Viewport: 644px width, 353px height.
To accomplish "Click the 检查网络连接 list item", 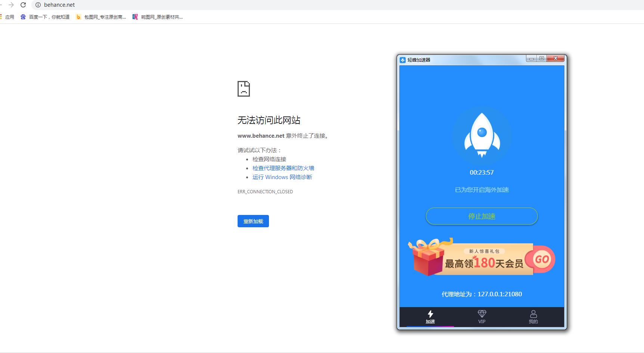I will [269, 159].
